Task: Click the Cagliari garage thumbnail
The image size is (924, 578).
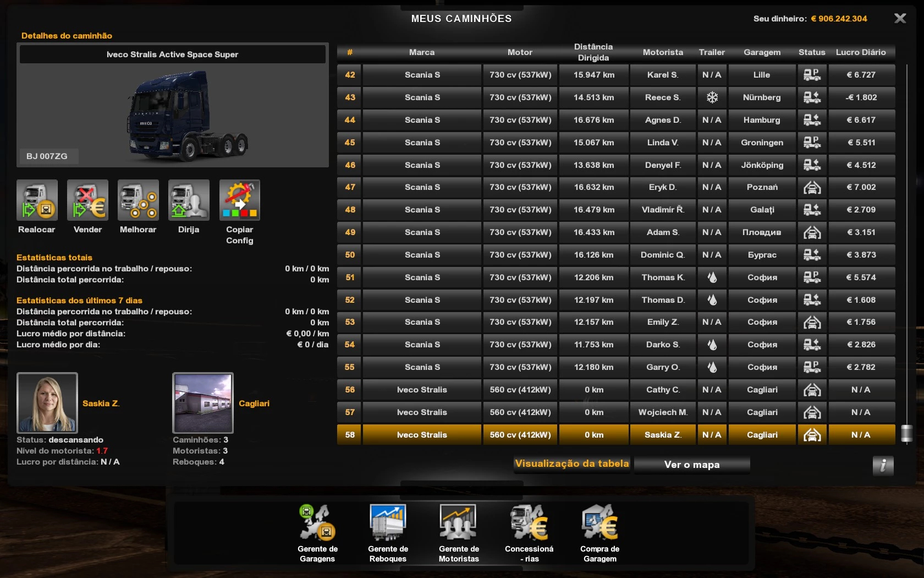Action: click(x=203, y=403)
